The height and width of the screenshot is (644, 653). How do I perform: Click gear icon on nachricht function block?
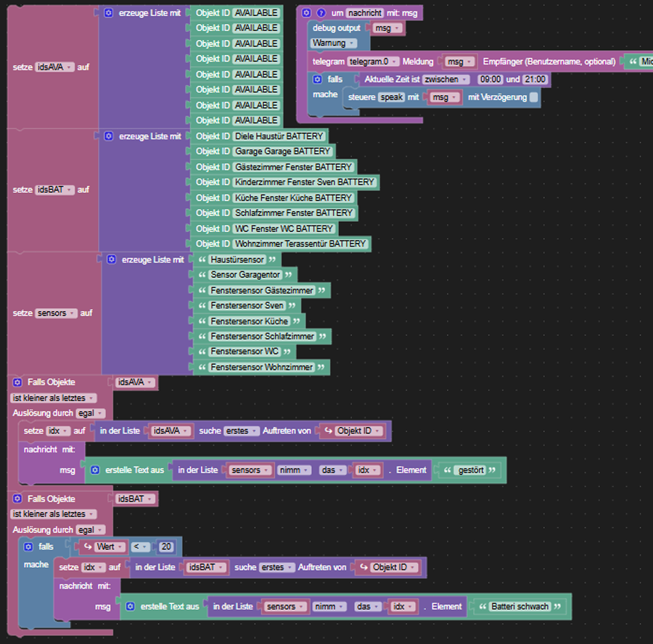(x=306, y=13)
